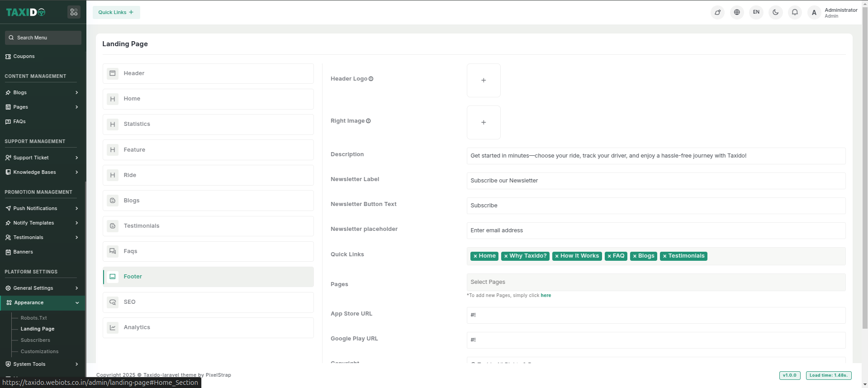Click the Newsletter Button Text field
The image size is (868, 388).
tap(655, 206)
